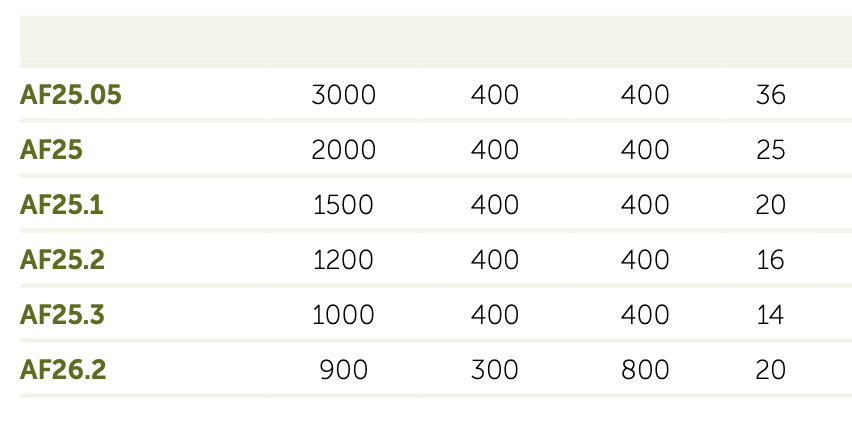Select the 900 value in AF26.2 row

(343, 370)
